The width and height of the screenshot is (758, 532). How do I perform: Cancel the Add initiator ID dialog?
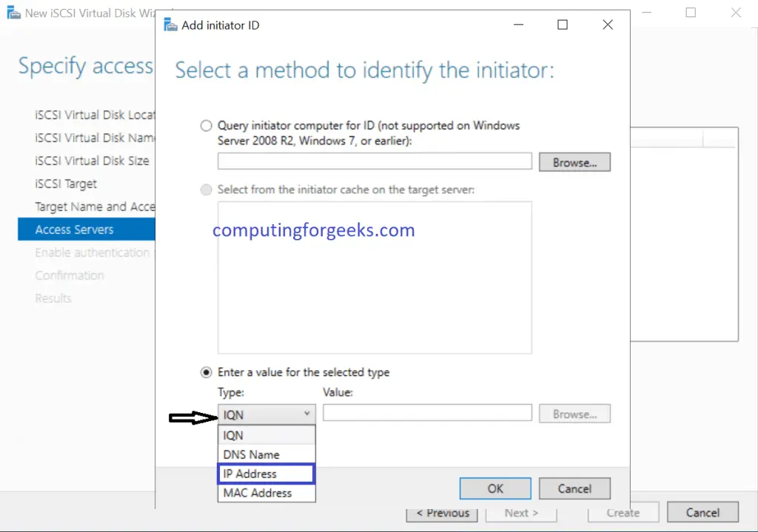click(x=574, y=488)
